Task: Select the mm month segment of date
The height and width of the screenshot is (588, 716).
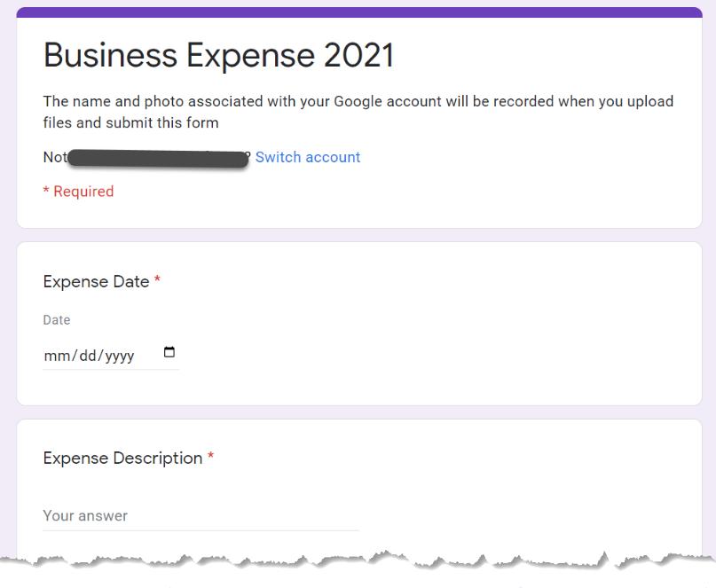Action: coord(56,356)
